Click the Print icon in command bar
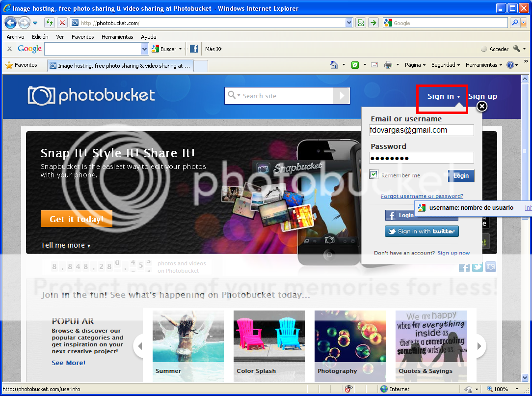The height and width of the screenshot is (396, 532). [388, 65]
